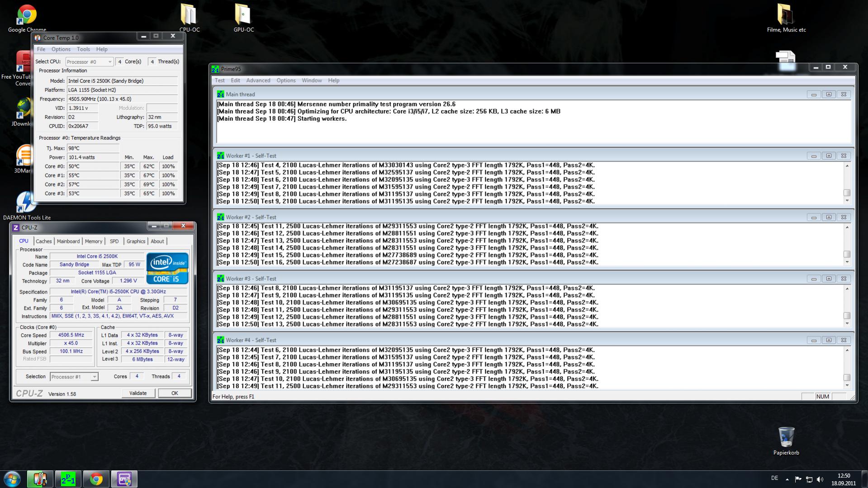Open Core Temp File menu
The width and height of the screenshot is (868, 488).
pos(41,49)
